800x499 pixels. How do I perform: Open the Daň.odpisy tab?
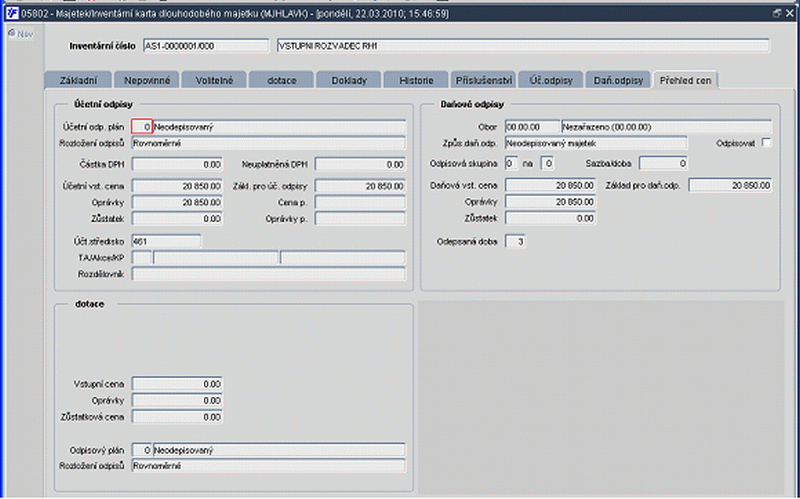click(x=618, y=80)
